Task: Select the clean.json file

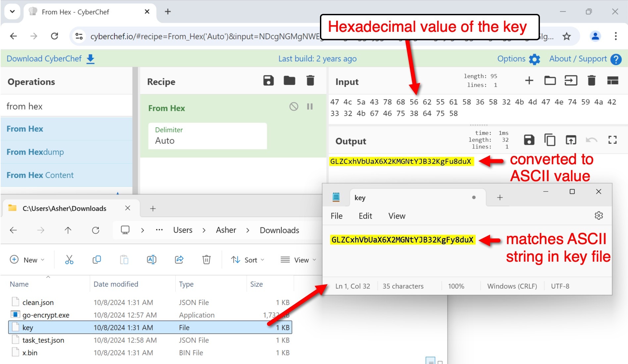Action: 150,302
